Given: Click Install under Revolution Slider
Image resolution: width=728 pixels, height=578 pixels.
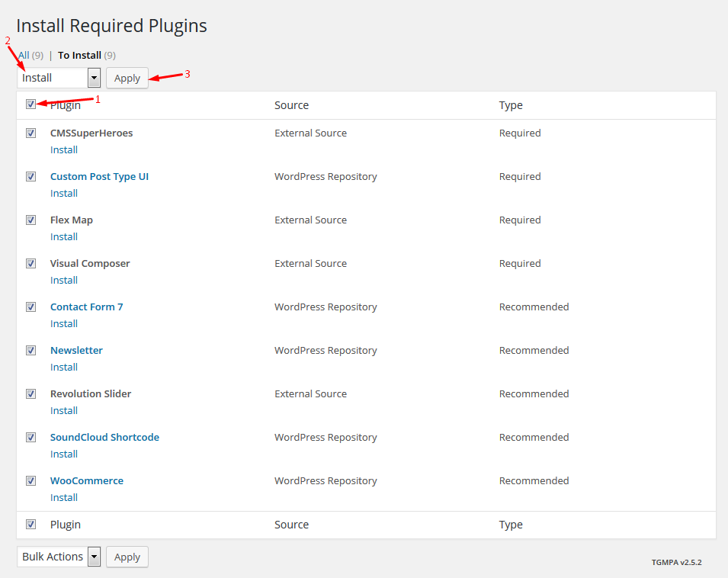Looking at the screenshot, I should tap(64, 411).
